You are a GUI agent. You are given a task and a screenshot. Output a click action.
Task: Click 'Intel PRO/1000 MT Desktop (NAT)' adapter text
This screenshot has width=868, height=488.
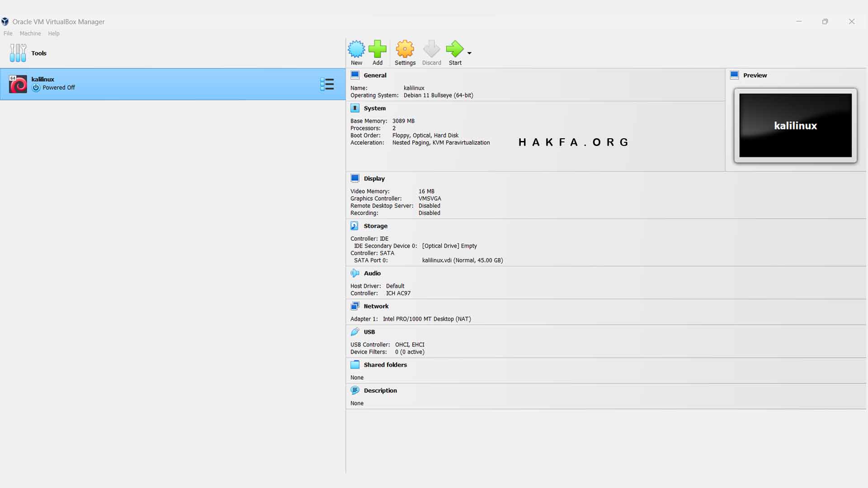pyautogui.click(x=427, y=319)
